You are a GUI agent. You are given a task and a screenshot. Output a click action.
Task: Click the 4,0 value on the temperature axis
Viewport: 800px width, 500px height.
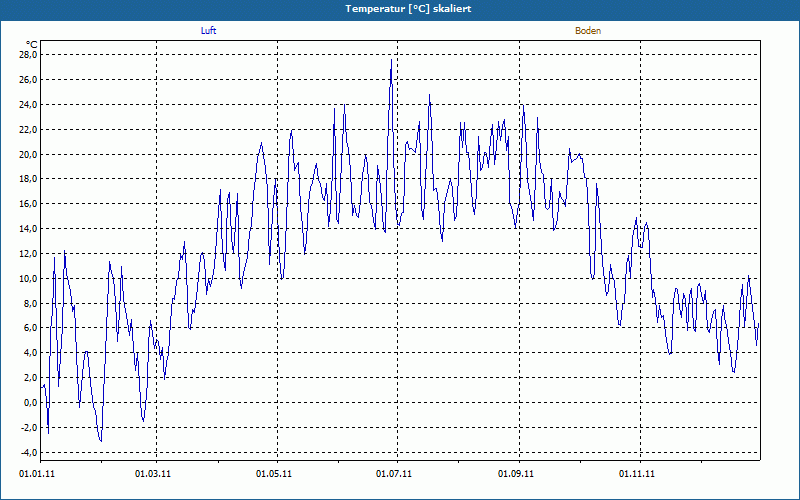pos(31,353)
